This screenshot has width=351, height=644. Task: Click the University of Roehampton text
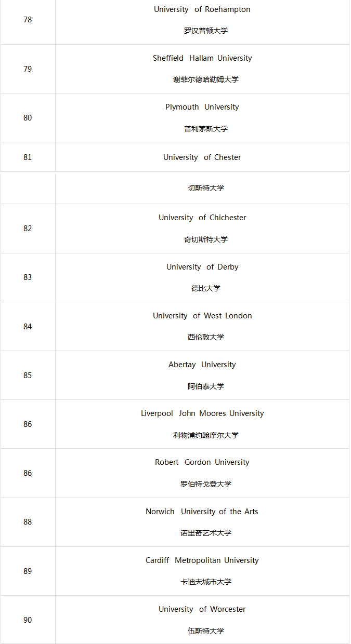tap(202, 9)
